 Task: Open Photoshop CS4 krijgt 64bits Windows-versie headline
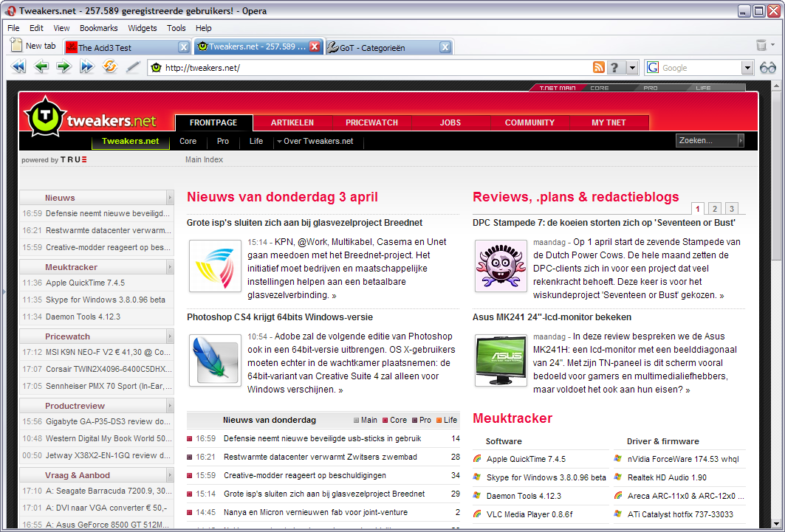point(280,317)
